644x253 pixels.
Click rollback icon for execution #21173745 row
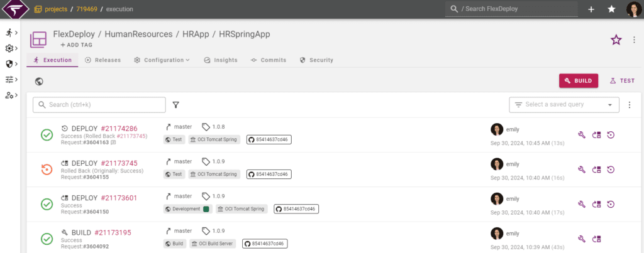[x=611, y=170]
